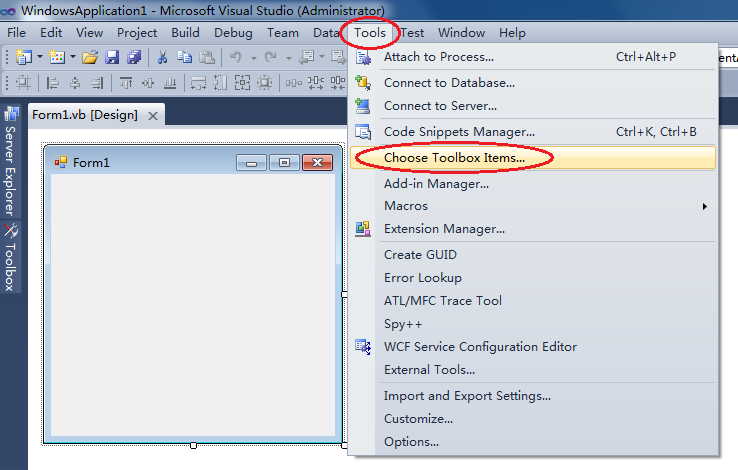Click the New Project toolbar icon
This screenshot has width=738, height=470.
pyautogui.click(x=24, y=57)
